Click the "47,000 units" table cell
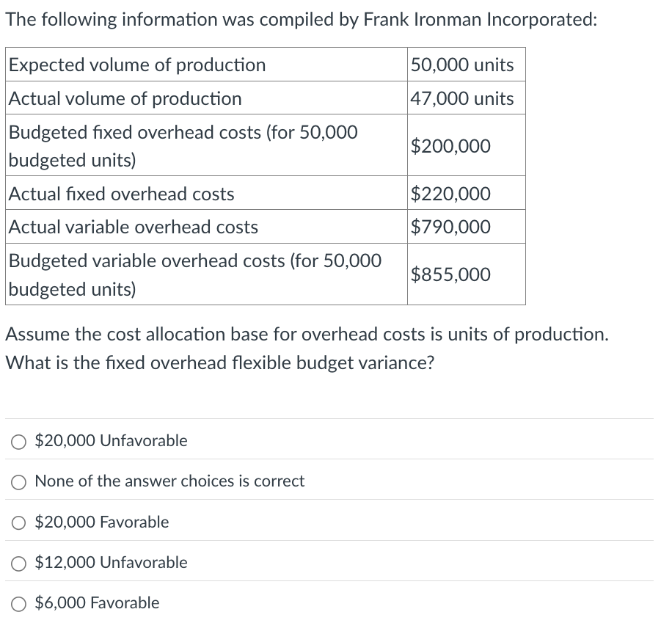The height and width of the screenshot is (634, 672). pyautogui.click(x=462, y=98)
